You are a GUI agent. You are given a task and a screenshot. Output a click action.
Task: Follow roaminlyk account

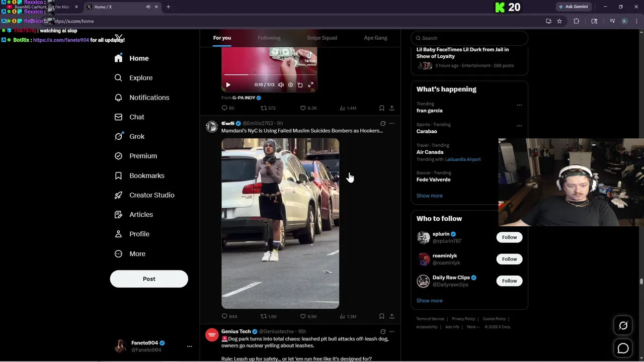click(x=509, y=259)
